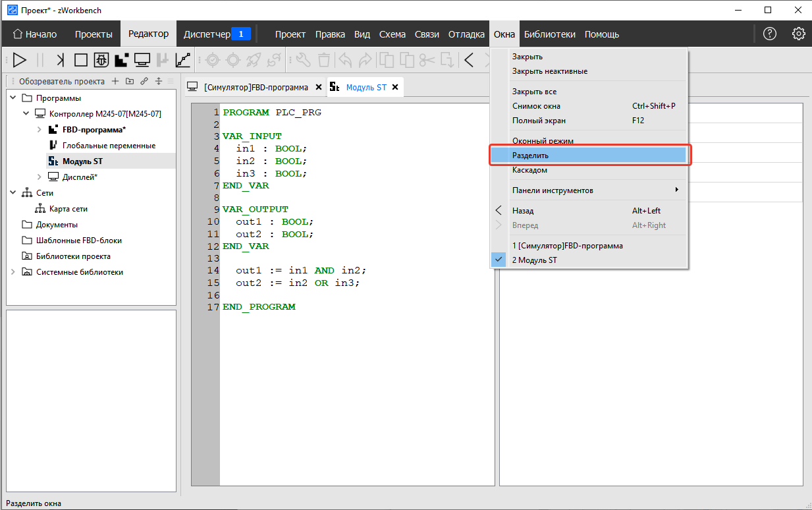Choose 'Разделить' in Окна menu
This screenshot has height=510, width=812.
pyautogui.click(x=530, y=156)
